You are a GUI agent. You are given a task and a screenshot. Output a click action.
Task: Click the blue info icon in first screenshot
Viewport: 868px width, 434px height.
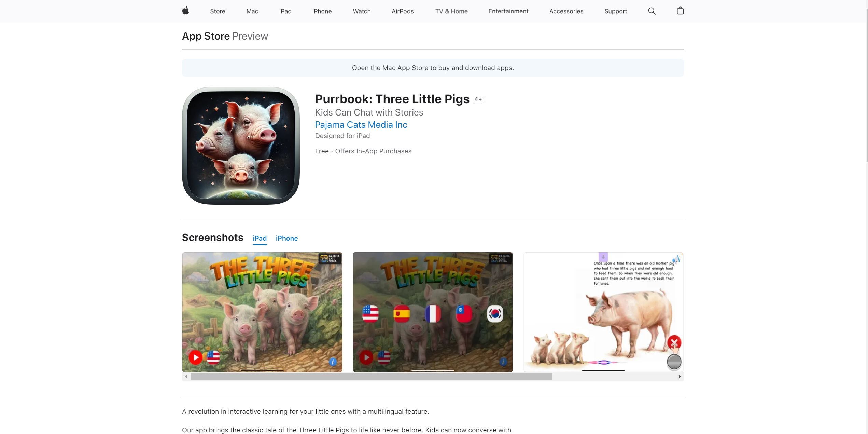[332, 362]
